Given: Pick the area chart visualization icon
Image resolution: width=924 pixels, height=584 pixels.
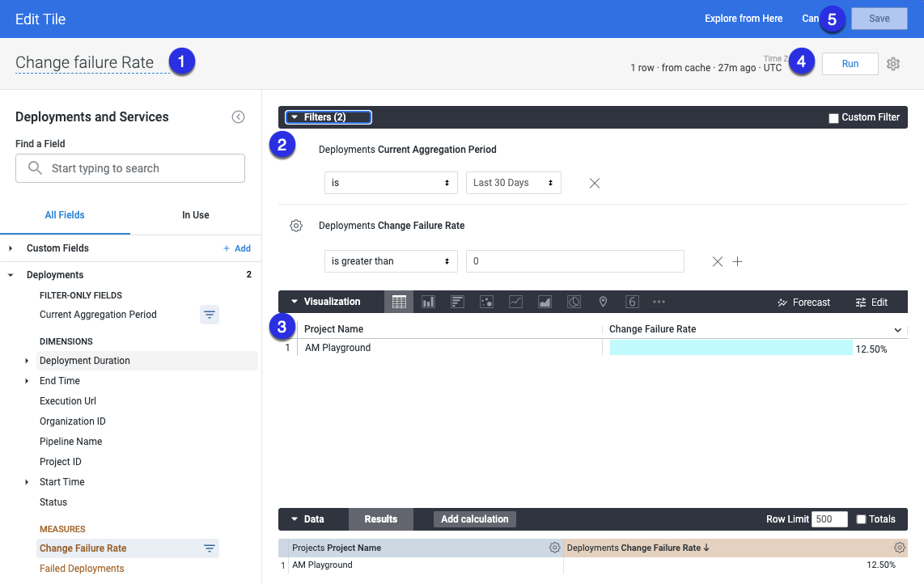Looking at the screenshot, I should point(545,302).
